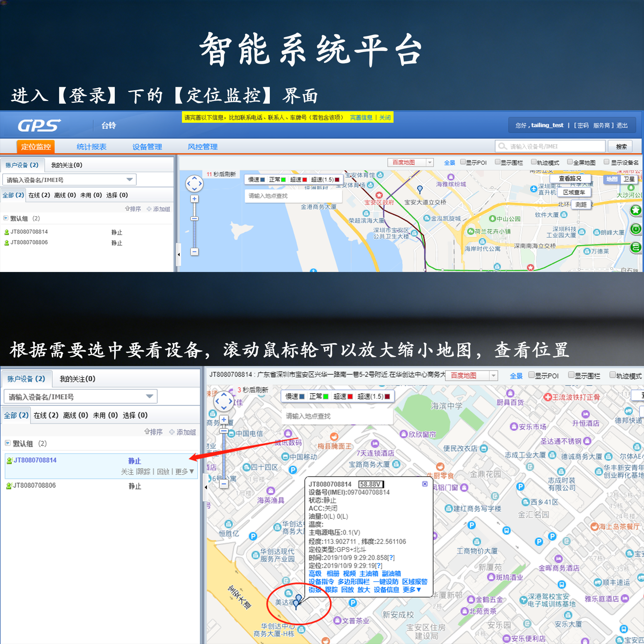Click the zoom slider handle on upper map

point(194,219)
